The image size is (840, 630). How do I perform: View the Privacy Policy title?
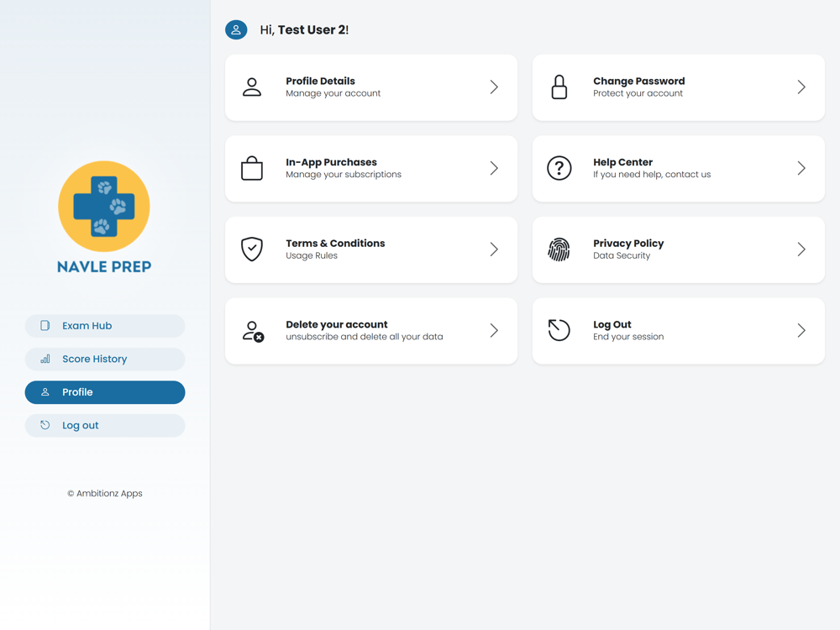click(628, 244)
